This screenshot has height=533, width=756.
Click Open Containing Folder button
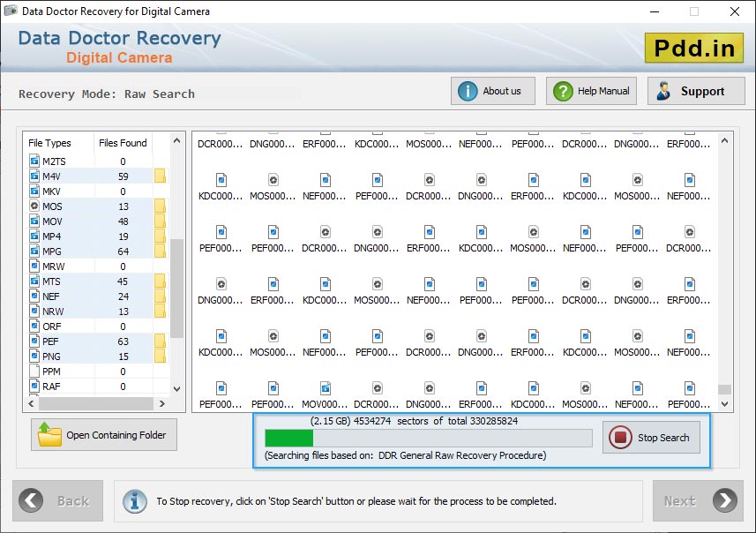click(104, 434)
